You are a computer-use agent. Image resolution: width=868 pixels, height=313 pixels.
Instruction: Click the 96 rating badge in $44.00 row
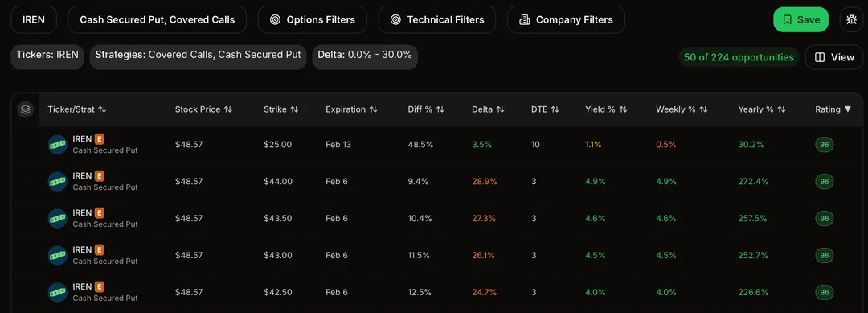point(825,182)
